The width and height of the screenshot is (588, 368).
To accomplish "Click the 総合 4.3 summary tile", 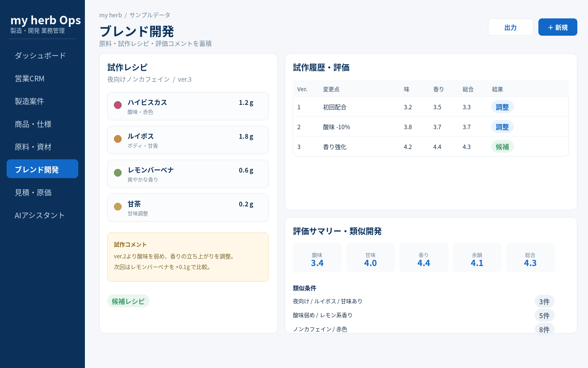I will pyautogui.click(x=530, y=257).
